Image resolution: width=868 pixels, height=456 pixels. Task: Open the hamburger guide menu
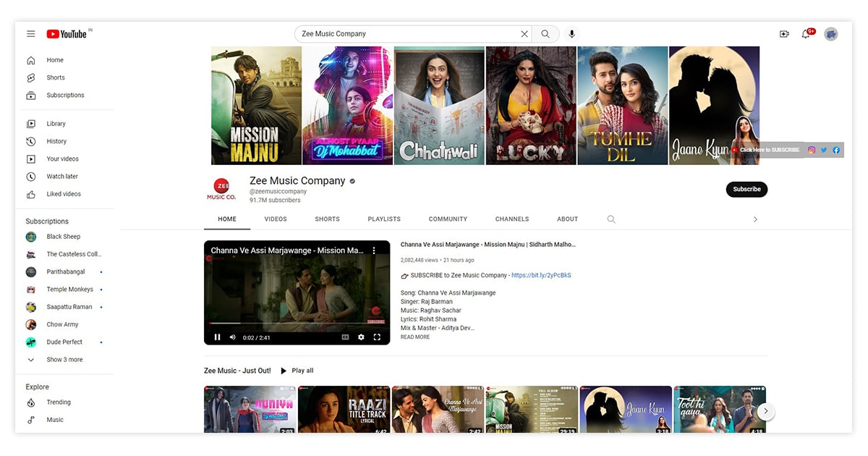[31, 34]
